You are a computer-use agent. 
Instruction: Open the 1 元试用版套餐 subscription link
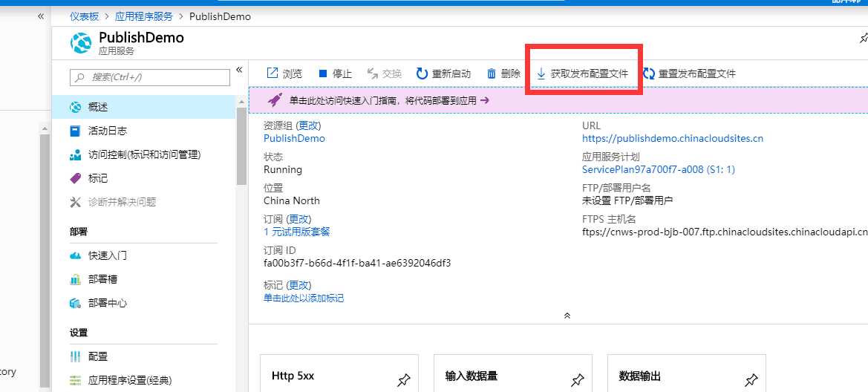pyautogui.click(x=297, y=232)
